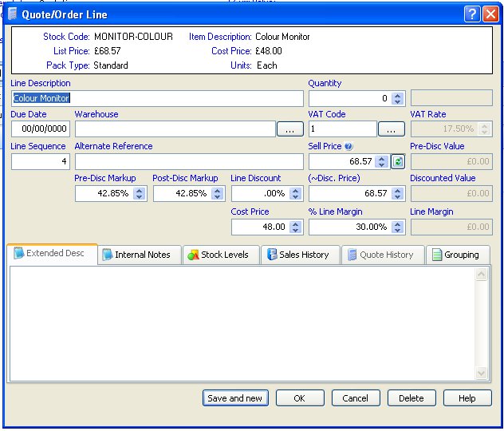Browse warehouses with the ellipsis button
This screenshot has width=504, height=431.
coord(290,129)
